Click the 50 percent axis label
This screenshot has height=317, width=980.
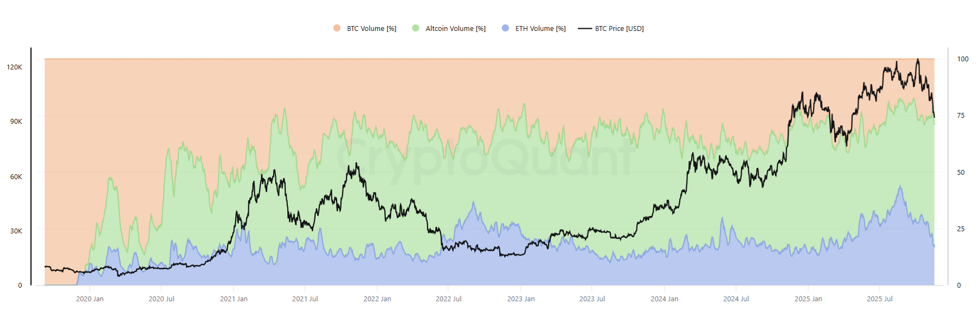[x=960, y=173]
